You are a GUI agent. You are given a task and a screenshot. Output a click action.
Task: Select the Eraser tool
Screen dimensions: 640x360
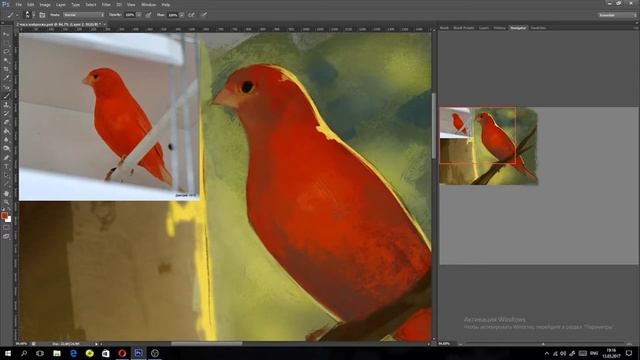6,122
